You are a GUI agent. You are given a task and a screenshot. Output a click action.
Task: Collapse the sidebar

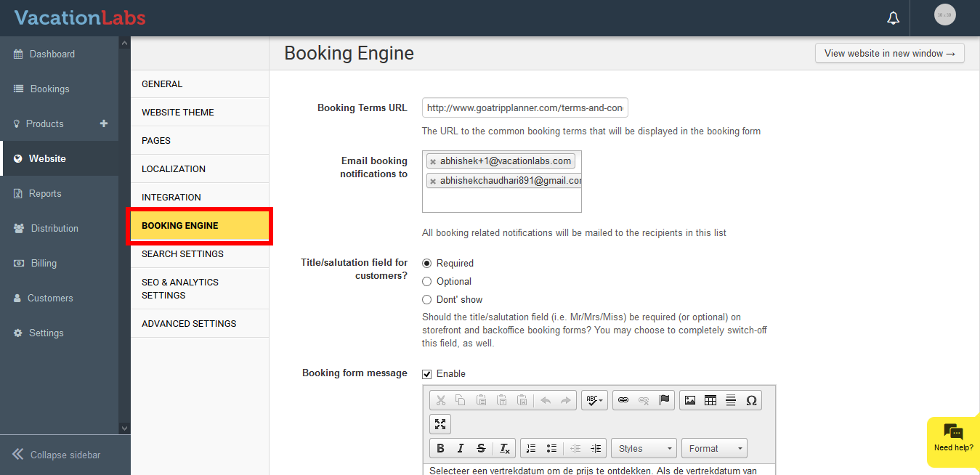click(x=58, y=455)
